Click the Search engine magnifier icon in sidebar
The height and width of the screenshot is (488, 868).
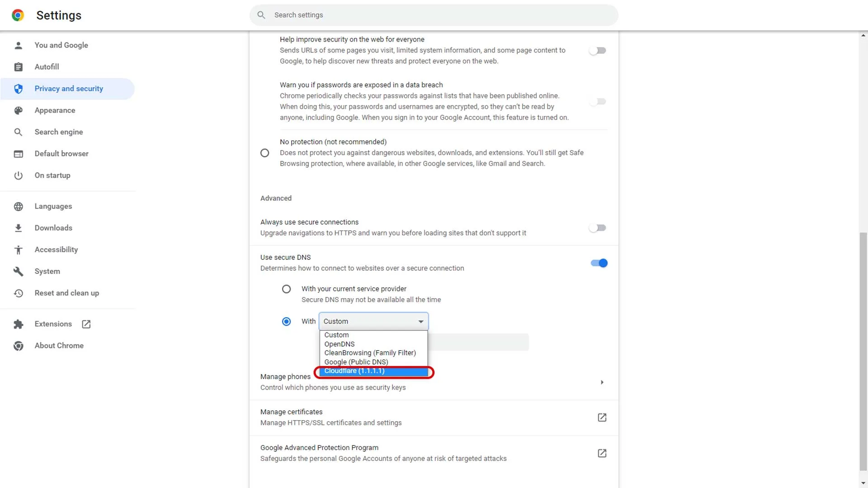coord(19,132)
